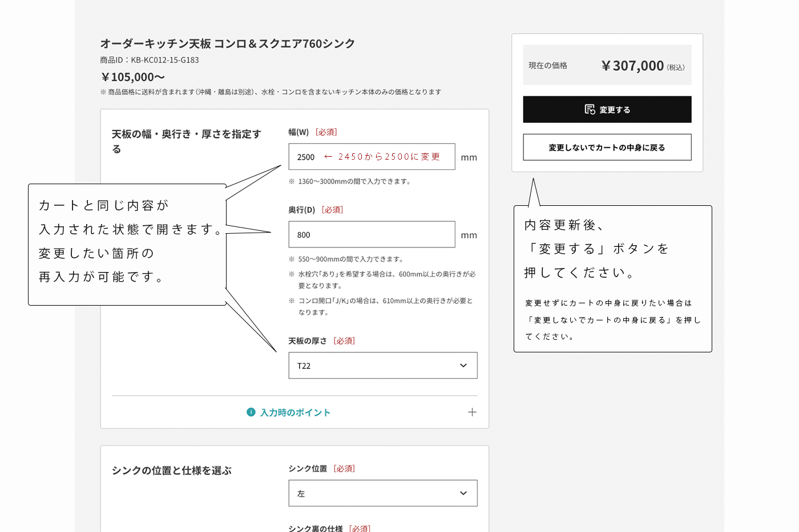Click the plus icon to expand 入力時のポイント

(x=473, y=412)
